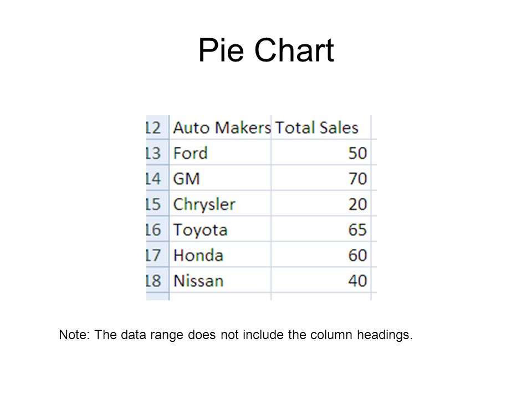Select row 12 via its row header
Viewport: 532px width, 399px height.
click(x=157, y=127)
